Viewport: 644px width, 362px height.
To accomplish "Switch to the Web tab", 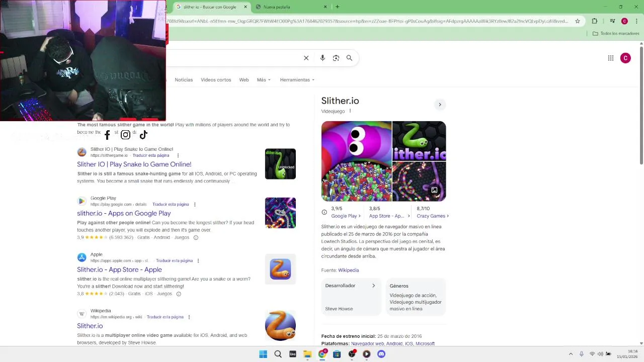I will pyautogui.click(x=244, y=79).
